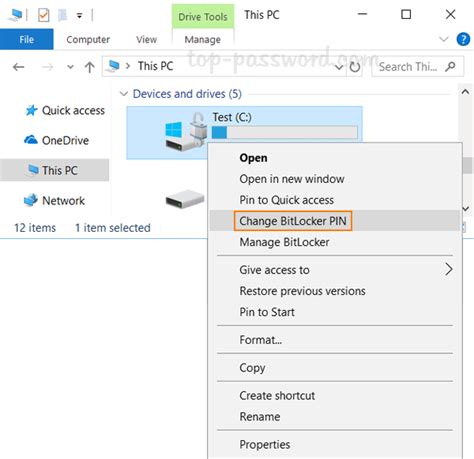Open the Customize Quick Access Toolbar dropdown

tap(79, 15)
